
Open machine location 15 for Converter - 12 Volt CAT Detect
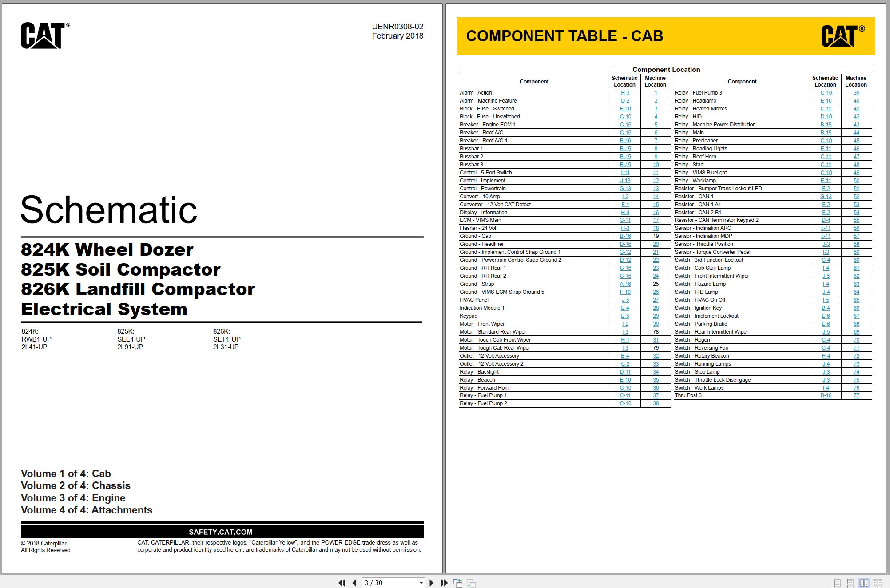coord(656,205)
